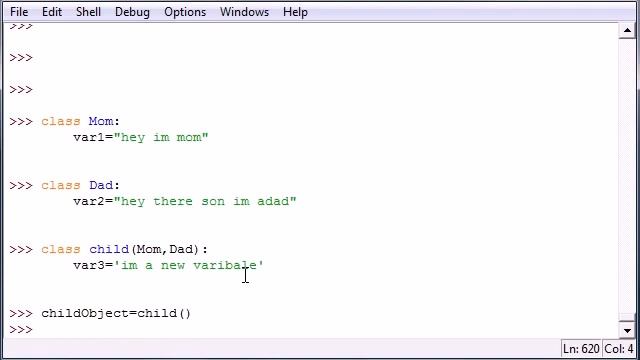The width and height of the screenshot is (640, 360).
Task: Click the 'Ln: 620' status entry
Action: pyautogui.click(x=581, y=349)
